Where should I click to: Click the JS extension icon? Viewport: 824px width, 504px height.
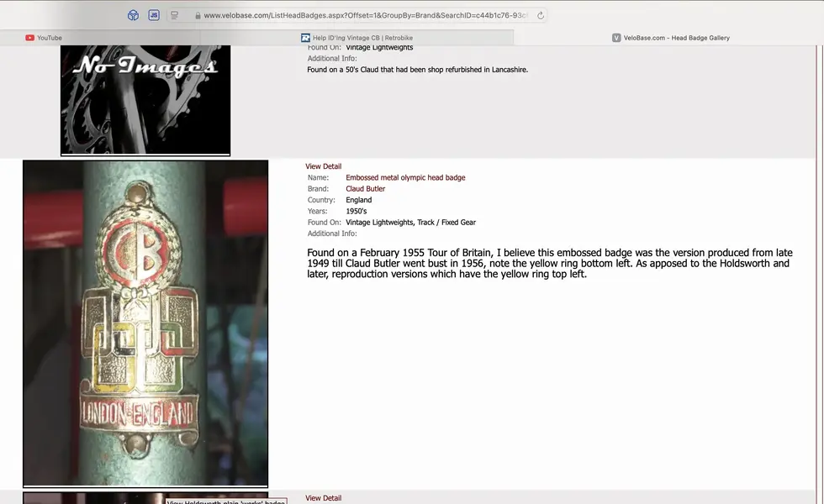[x=154, y=15]
